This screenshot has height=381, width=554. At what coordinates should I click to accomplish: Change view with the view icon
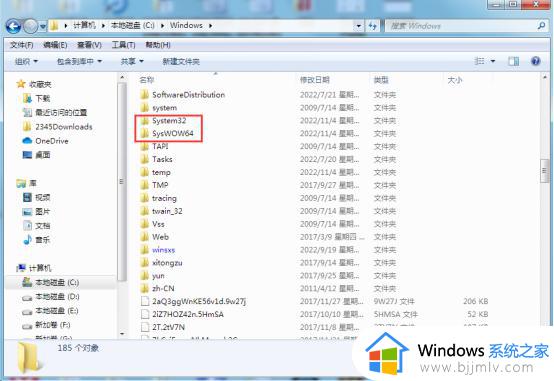(x=479, y=61)
